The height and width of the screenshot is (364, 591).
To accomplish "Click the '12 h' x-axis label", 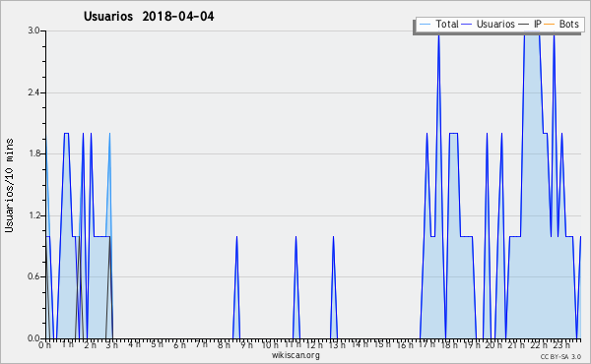I will tap(314, 345).
